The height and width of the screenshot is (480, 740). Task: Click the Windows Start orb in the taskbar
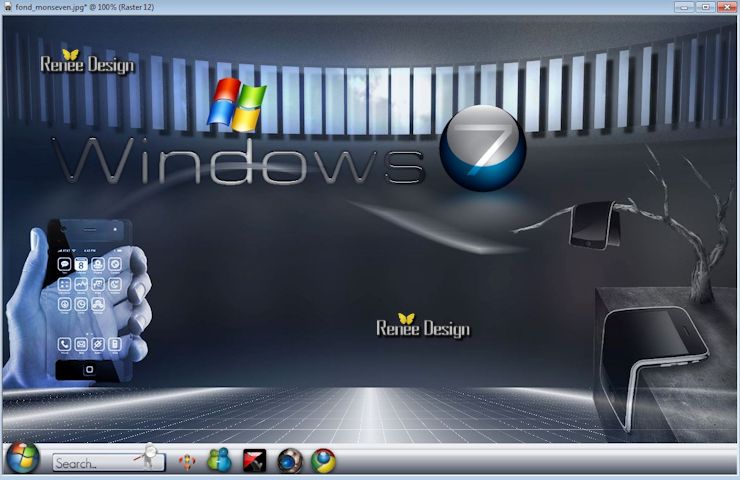[x=22, y=457]
